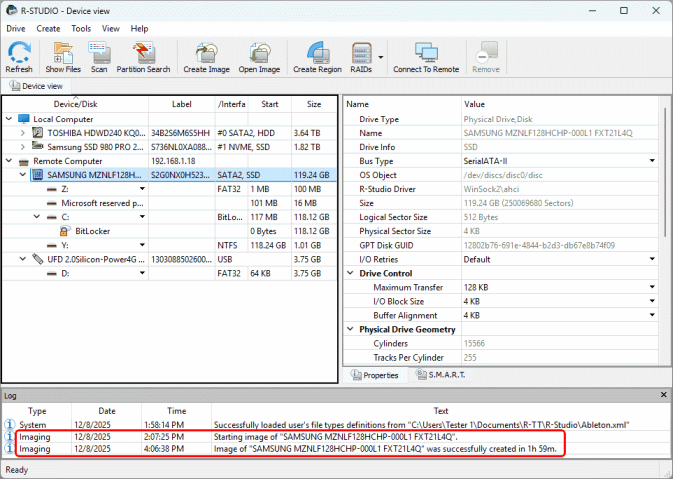Image resolution: width=673 pixels, height=479 pixels.
Task: Collapse the Drive Control property group
Action: [x=350, y=273]
